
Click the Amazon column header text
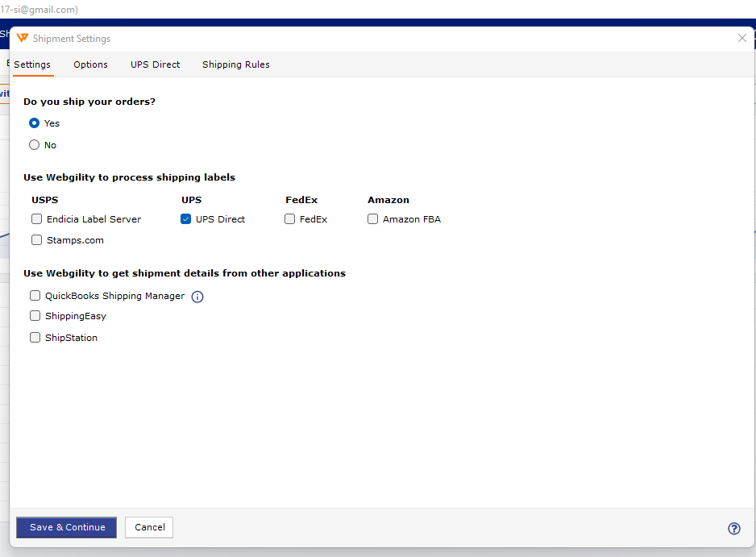[x=388, y=200]
